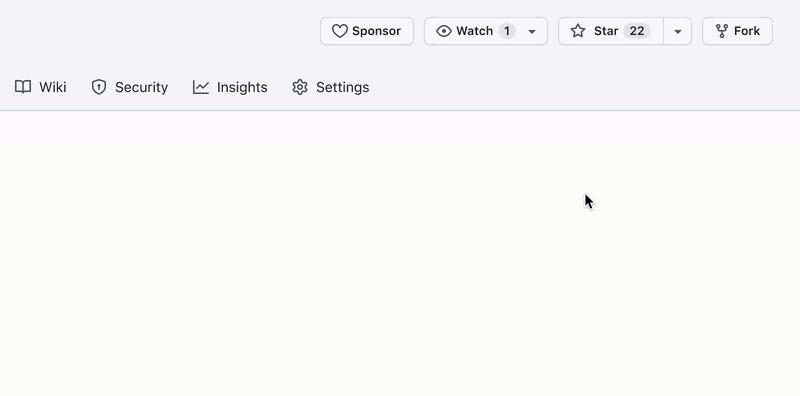Image resolution: width=800 pixels, height=396 pixels.
Task: Click the gear Settings icon
Action: point(300,87)
